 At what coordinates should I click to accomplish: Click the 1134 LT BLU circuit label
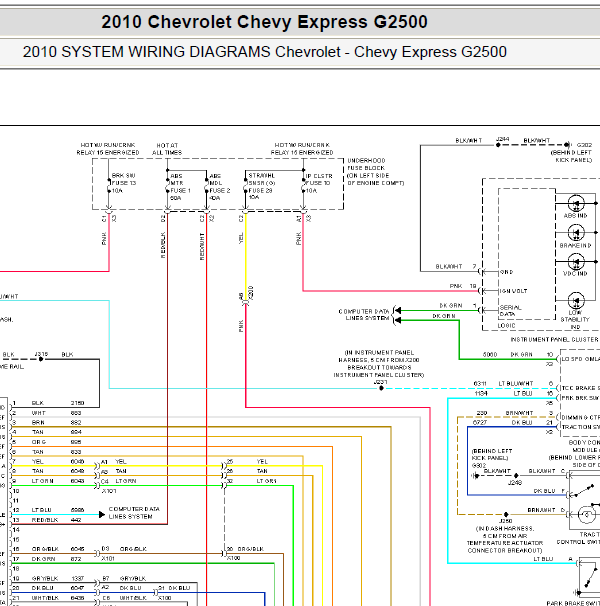(x=503, y=393)
